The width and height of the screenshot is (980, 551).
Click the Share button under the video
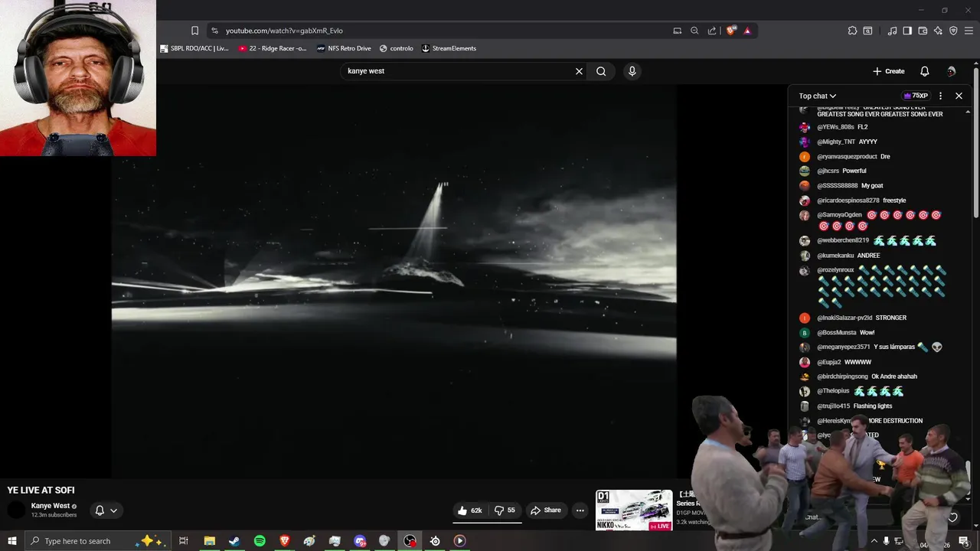546,510
